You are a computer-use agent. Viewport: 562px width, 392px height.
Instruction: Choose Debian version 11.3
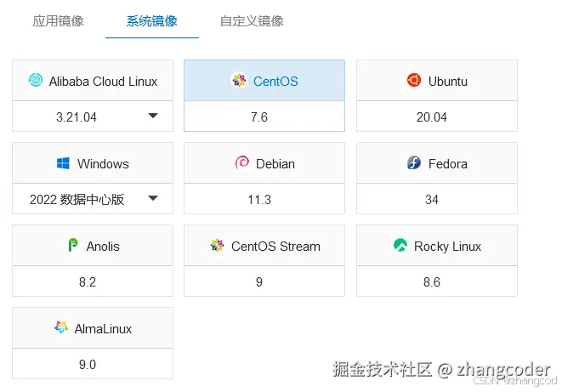pyautogui.click(x=259, y=200)
